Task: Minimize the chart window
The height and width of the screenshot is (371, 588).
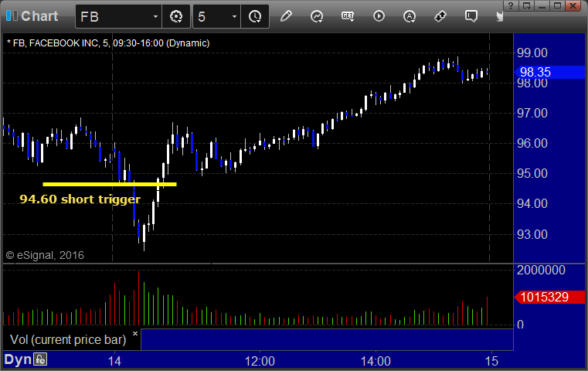Action: coord(542,5)
